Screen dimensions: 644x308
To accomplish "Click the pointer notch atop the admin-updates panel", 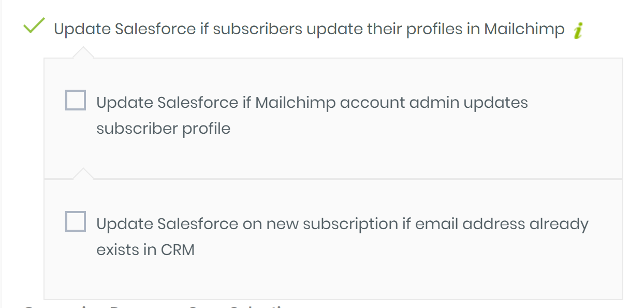I will [x=83, y=53].
